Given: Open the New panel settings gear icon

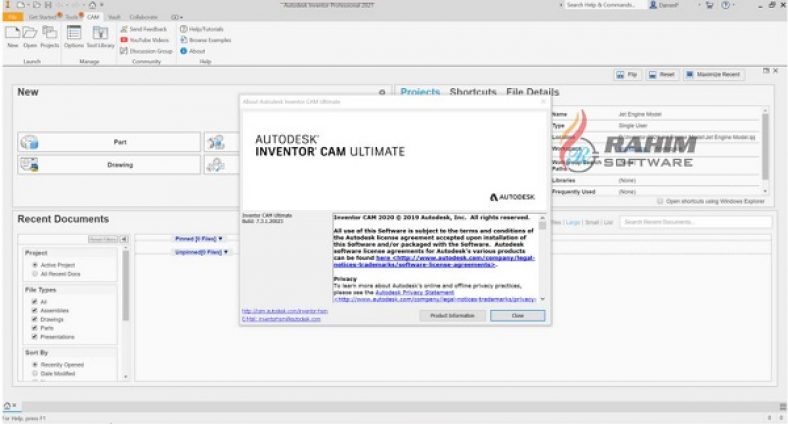Looking at the screenshot, I should [x=382, y=92].
